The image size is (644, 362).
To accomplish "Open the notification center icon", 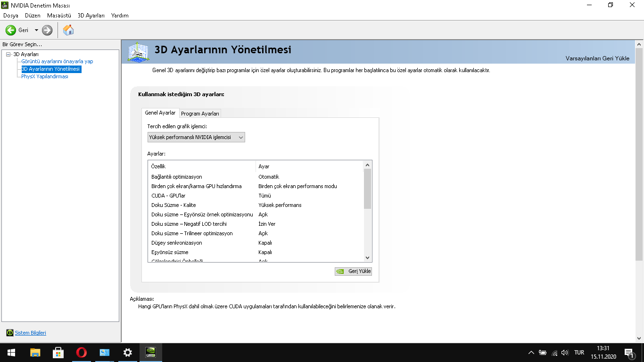I will (629, 353).
